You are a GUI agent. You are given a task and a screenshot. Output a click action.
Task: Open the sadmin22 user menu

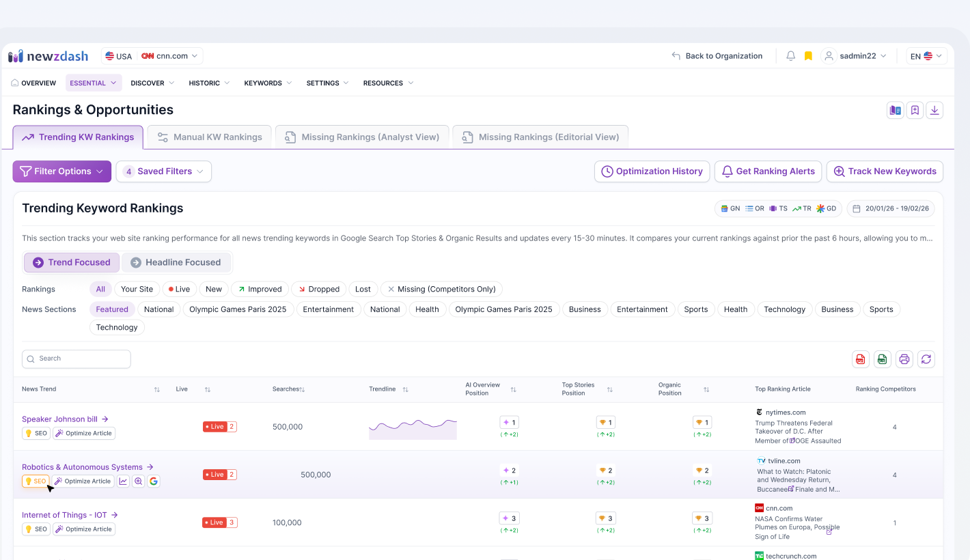tap(855, 56)
